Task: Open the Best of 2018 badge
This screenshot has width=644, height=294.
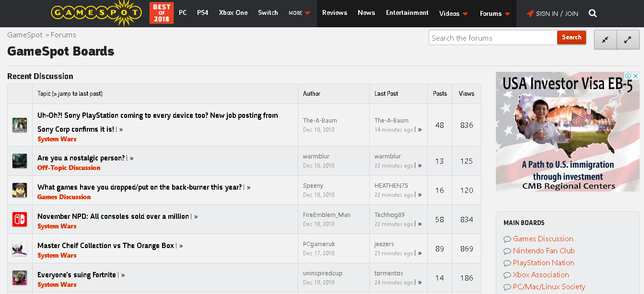Action: [162, 13]
